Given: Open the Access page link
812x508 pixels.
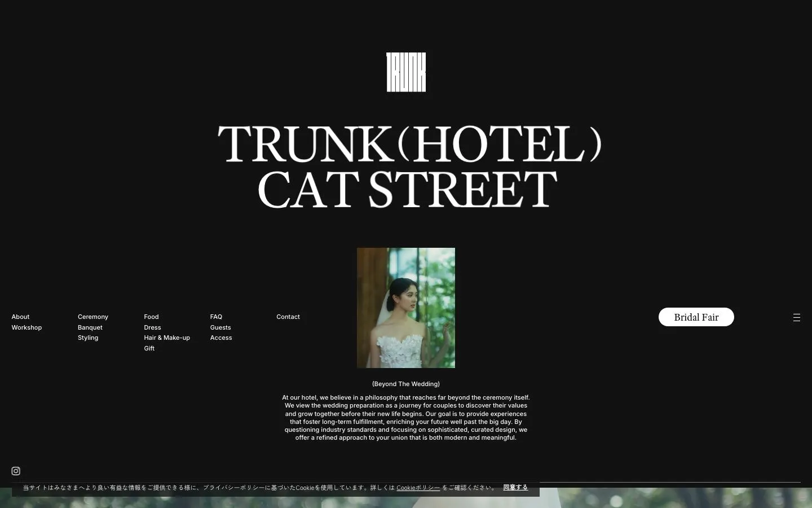Looking at the screenshot, I should (221, 338).
